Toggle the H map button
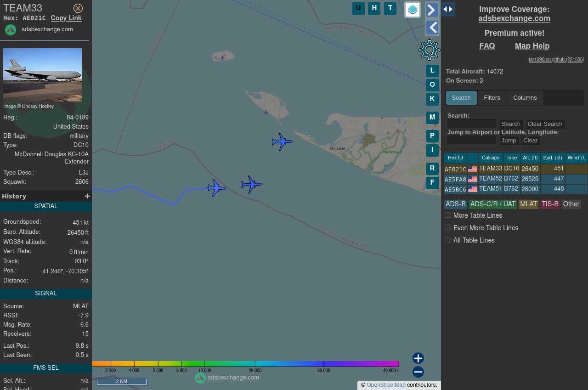The height and width of the screenshot is (390, 588). (374, 8)
